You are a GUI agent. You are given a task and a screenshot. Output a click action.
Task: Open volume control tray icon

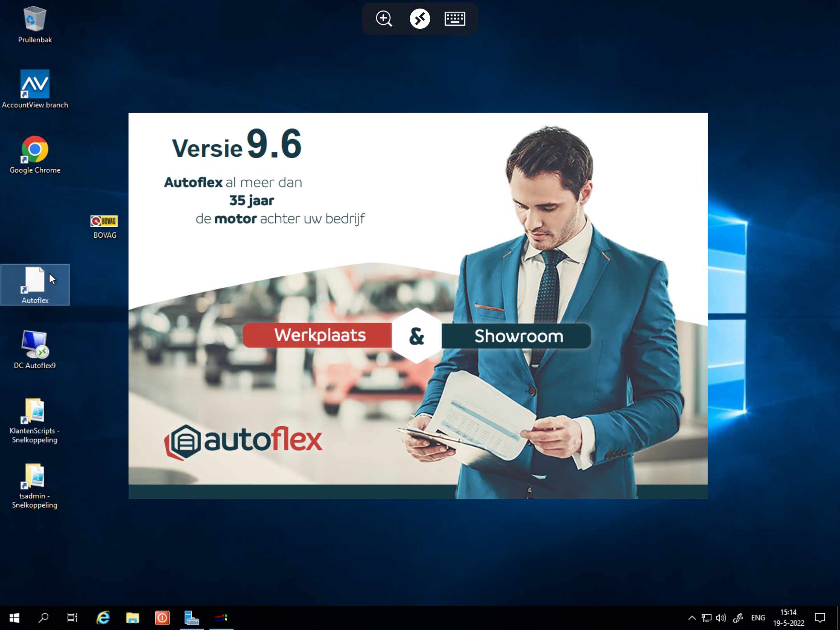tap(721, 618)
